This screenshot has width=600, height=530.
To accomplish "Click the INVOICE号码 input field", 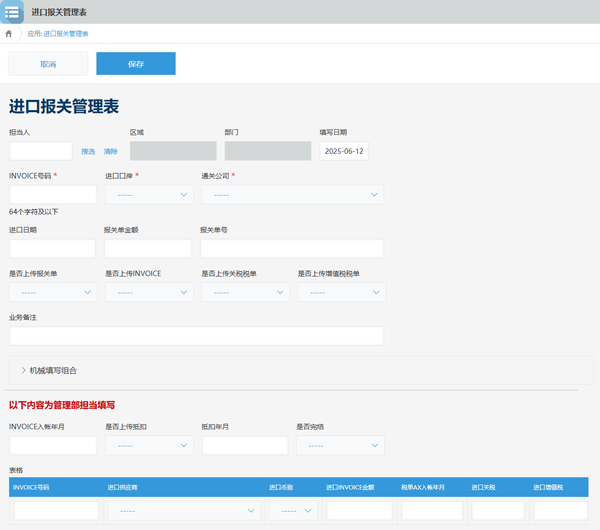I will 53,195.
